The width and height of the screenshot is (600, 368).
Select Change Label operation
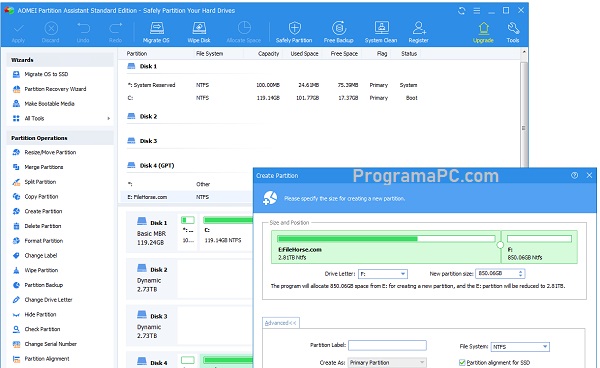click(41, 256)
